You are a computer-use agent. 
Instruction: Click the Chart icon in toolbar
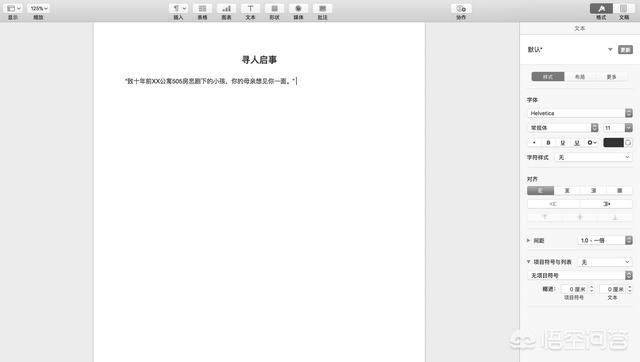227,9
